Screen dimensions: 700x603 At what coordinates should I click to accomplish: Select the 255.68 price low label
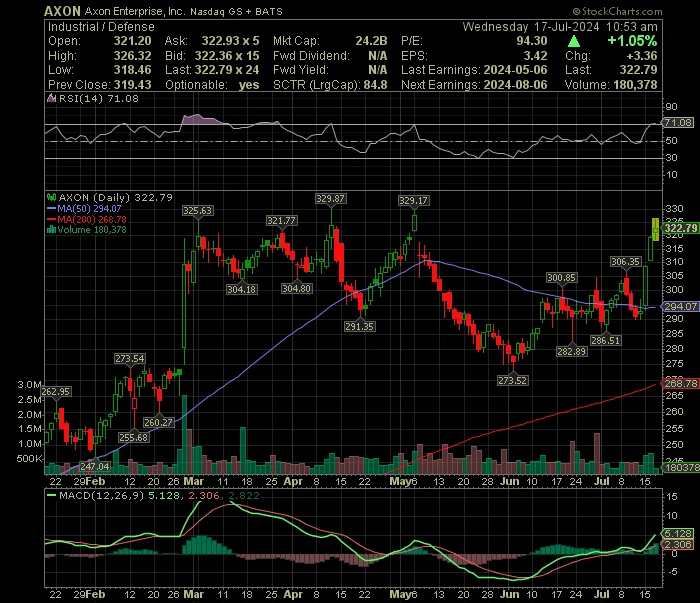tap(133, 437)
